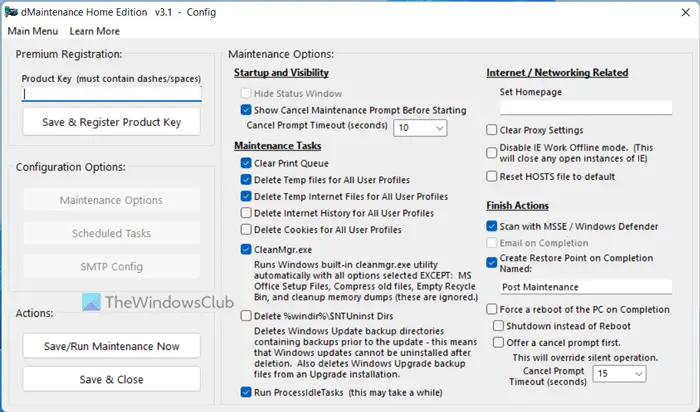Enable Disable IE Work Offline mode checkbox
Viewport: 700px width, 412px height.
(x=492, y=153)
